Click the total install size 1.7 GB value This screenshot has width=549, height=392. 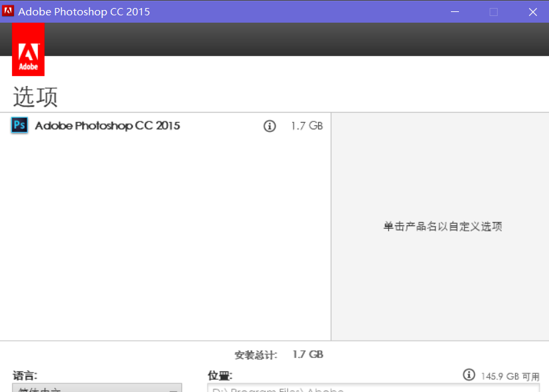tap(308, 355)
